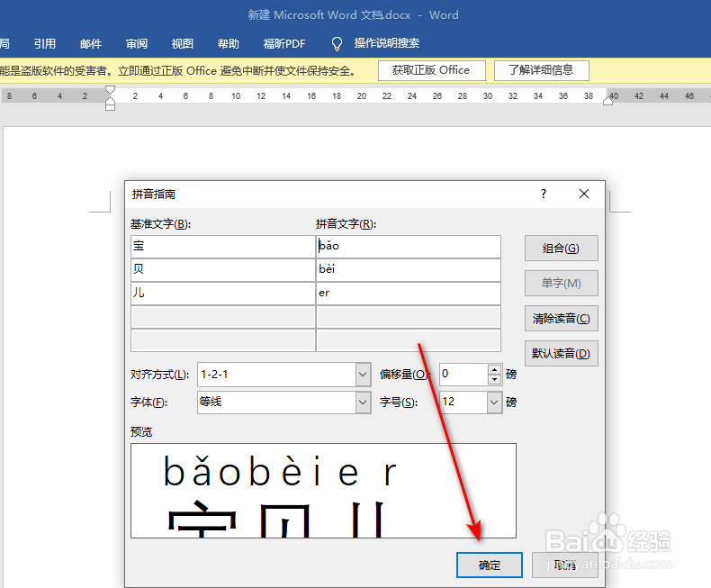This screenshot has height=588, width=711.
Task: Close the 拼音指南 dialog
Action: tap(584, 194)
